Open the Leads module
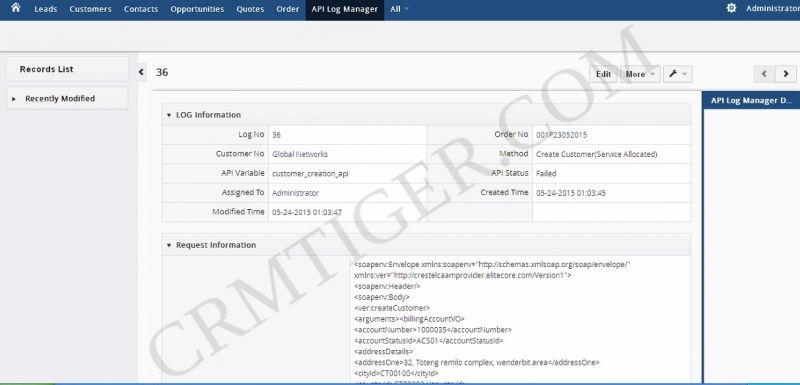Viewport: 800px width, 385px height. point(46,9)
